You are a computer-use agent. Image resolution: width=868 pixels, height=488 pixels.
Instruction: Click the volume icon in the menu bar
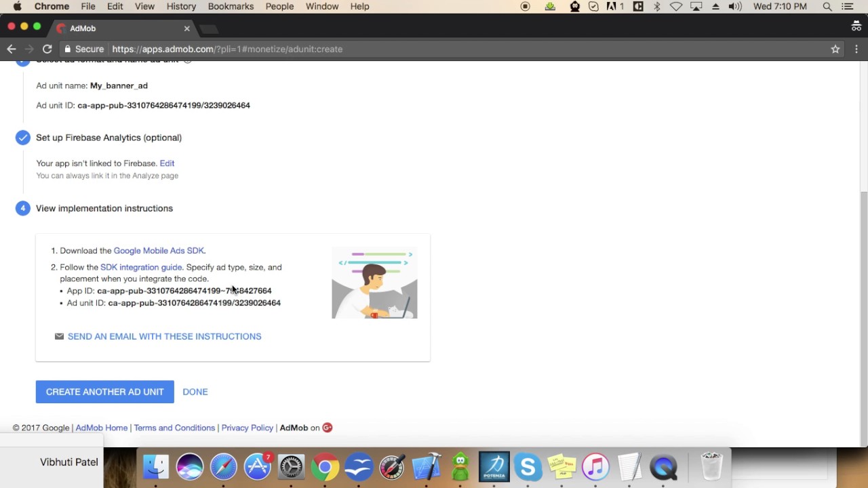735,7
